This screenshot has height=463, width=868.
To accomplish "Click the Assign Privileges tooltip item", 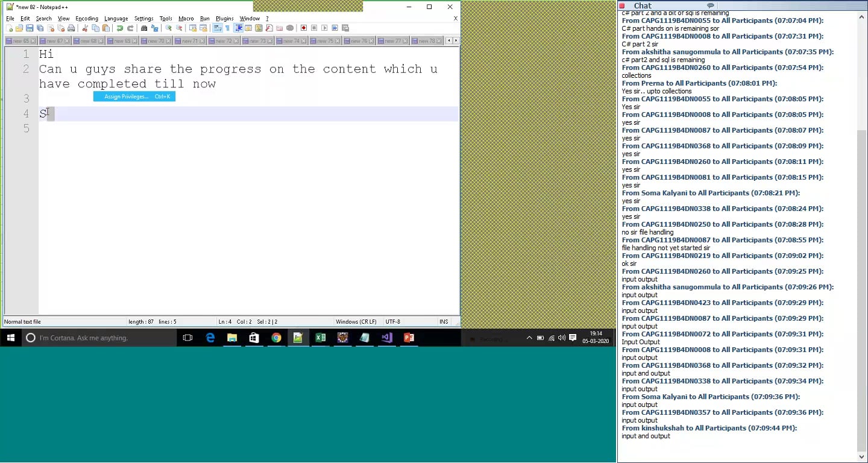I will click(x=134, y=96).
